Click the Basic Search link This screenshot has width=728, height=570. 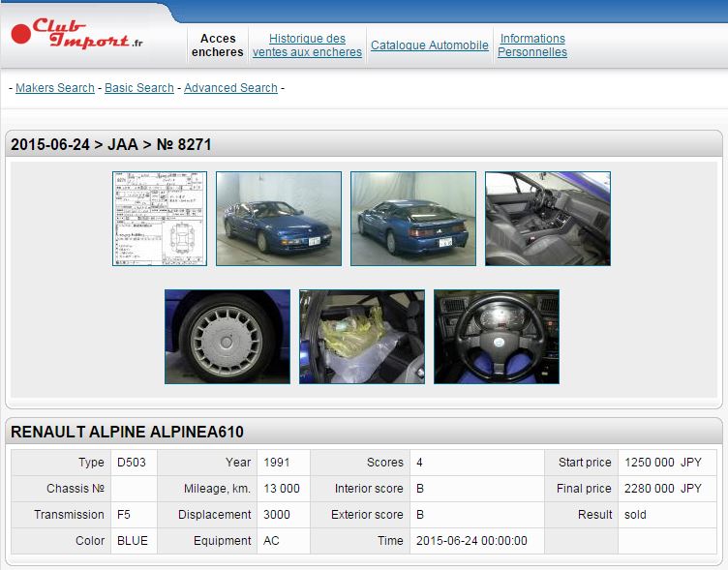(x=139, y=88)
